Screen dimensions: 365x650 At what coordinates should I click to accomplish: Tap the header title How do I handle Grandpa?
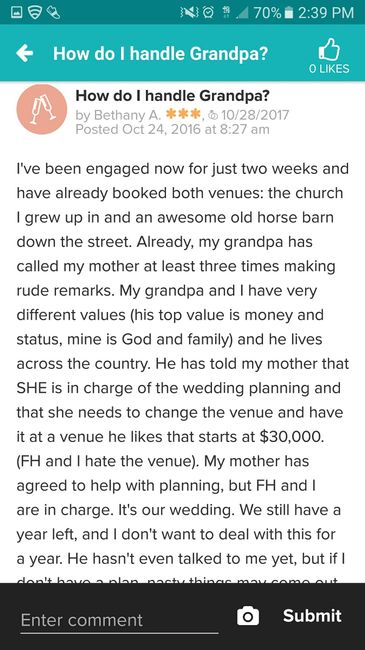point(161,54)
